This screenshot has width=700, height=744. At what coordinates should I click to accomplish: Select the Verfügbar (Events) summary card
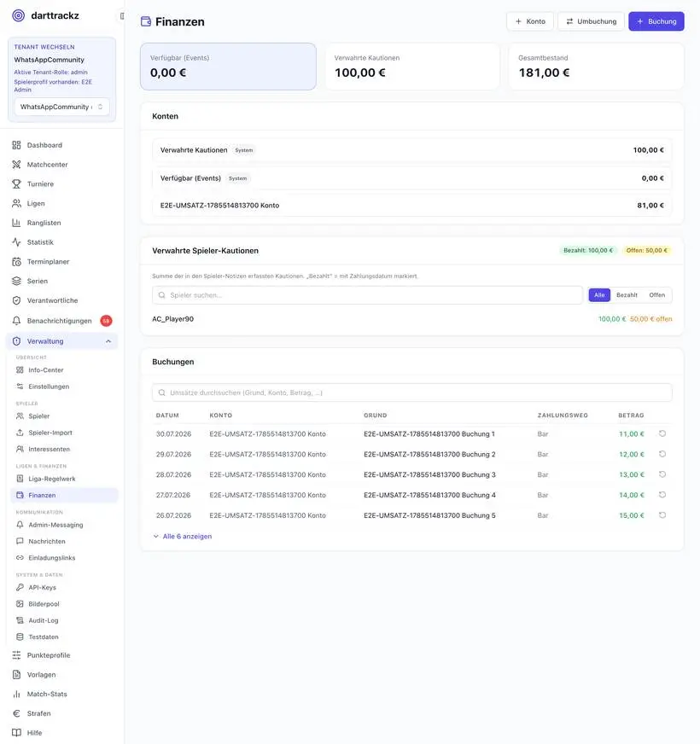coord(228,67)
